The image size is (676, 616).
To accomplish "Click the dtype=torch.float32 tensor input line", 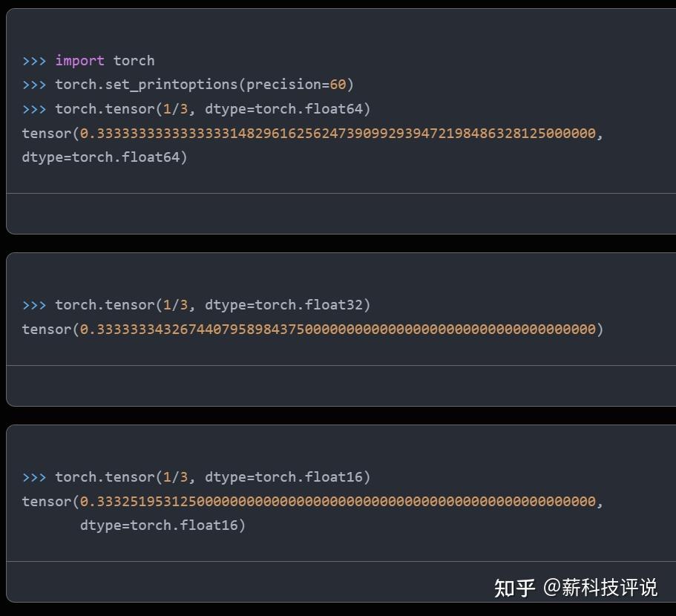I will (x=212, y=305).
